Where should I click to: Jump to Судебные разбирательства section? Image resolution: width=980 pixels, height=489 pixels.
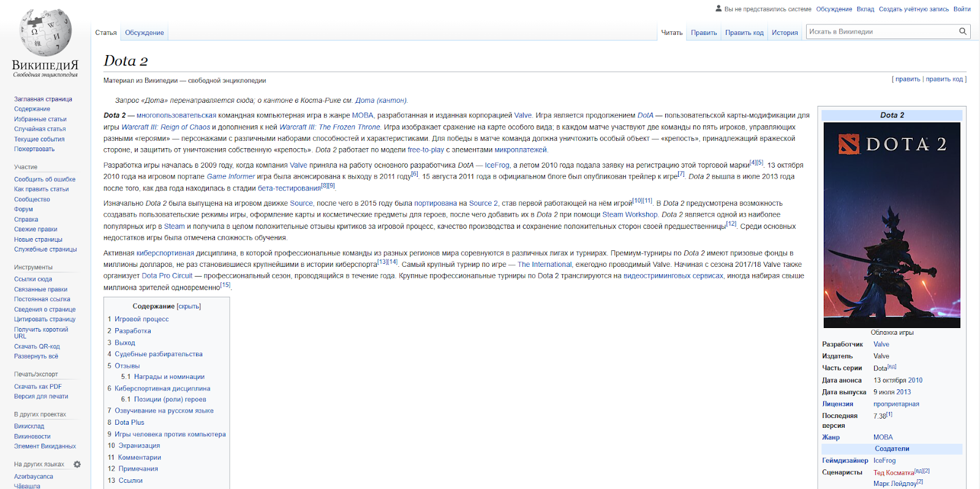pos(159,354)
